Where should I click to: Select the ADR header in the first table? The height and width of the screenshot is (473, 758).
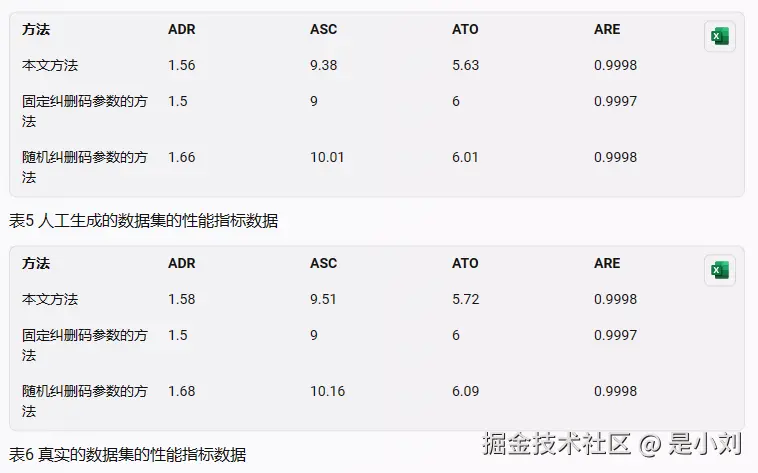(x=182, y=30)
